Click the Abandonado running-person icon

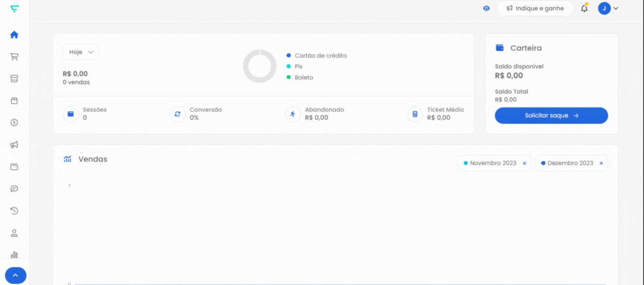click(293, 114)
